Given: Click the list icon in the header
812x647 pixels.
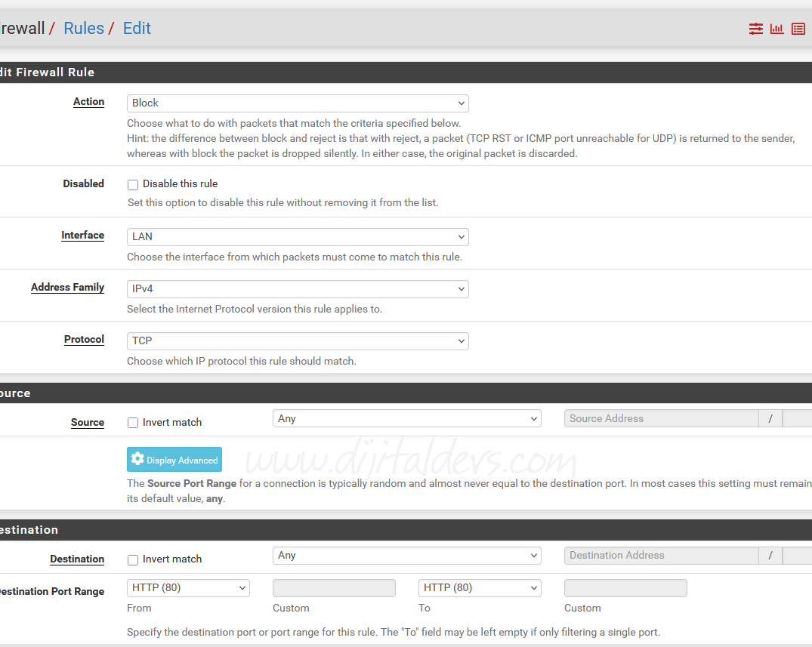Looking at the screenshot, I should coord(798,29).
